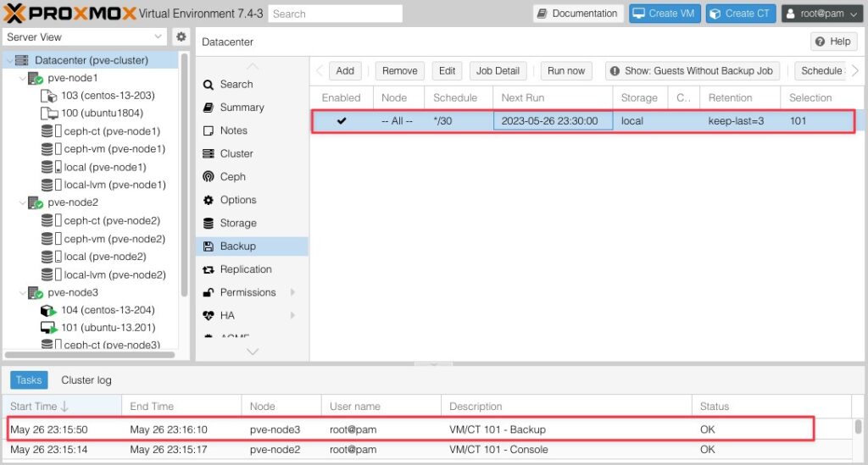Click the sort arrow beside Start Time
868x465 pixels.
[x=64, y=407]
